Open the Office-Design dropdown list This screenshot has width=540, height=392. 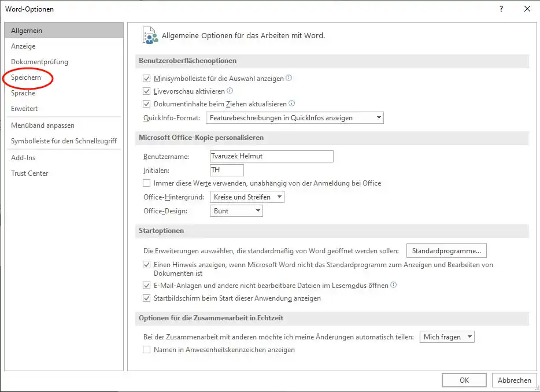pos(236,211)
